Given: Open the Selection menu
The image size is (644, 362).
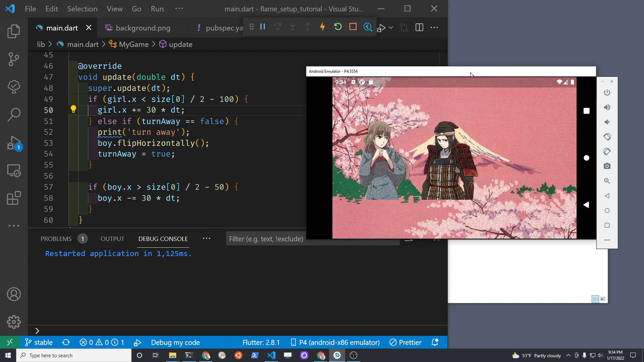Looking at the screenshot, I should coord(82,9).
